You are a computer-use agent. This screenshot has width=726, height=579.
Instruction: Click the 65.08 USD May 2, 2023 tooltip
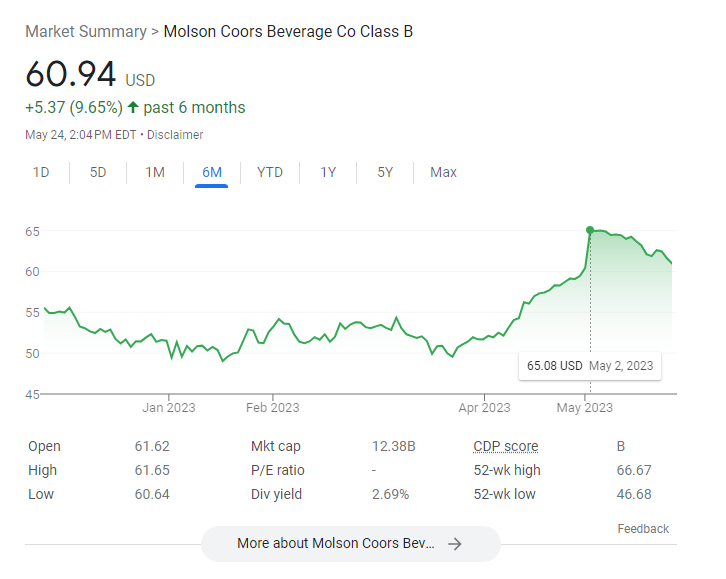pos(590,366)
